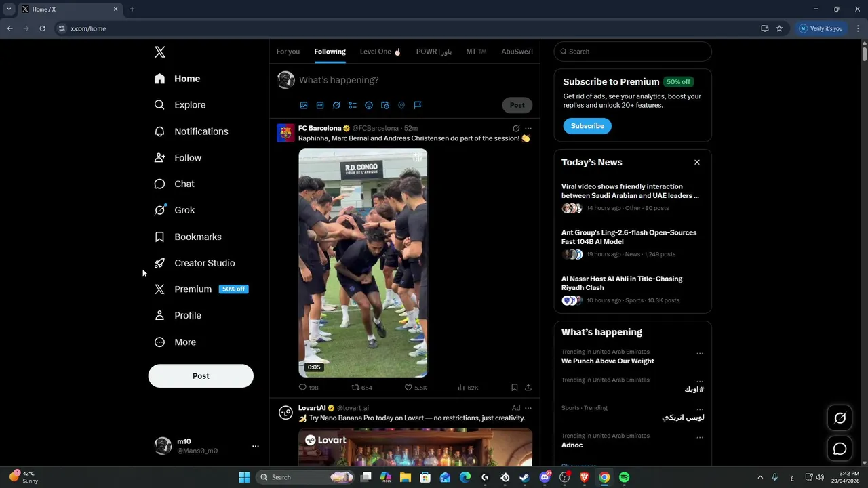Open Al Nassr Host Al Ahli news story
The width and height of the screenshot is (868, 488).
(x=622, y=283)
